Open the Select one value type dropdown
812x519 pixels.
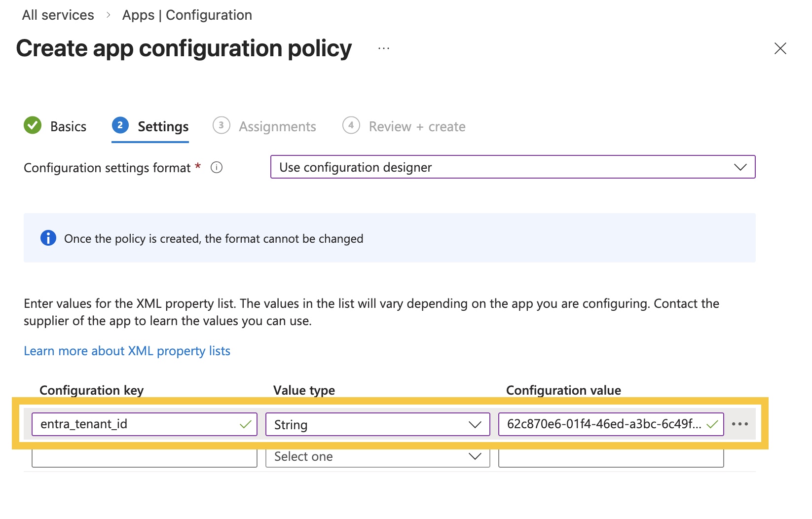pyautogui.click(x=377, y=457)
